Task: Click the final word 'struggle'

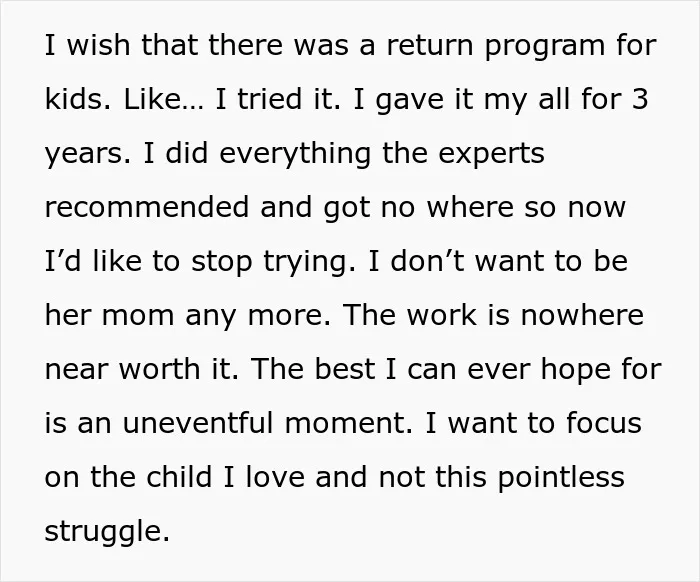Action: pyautogui.click(x=107, y=532)
